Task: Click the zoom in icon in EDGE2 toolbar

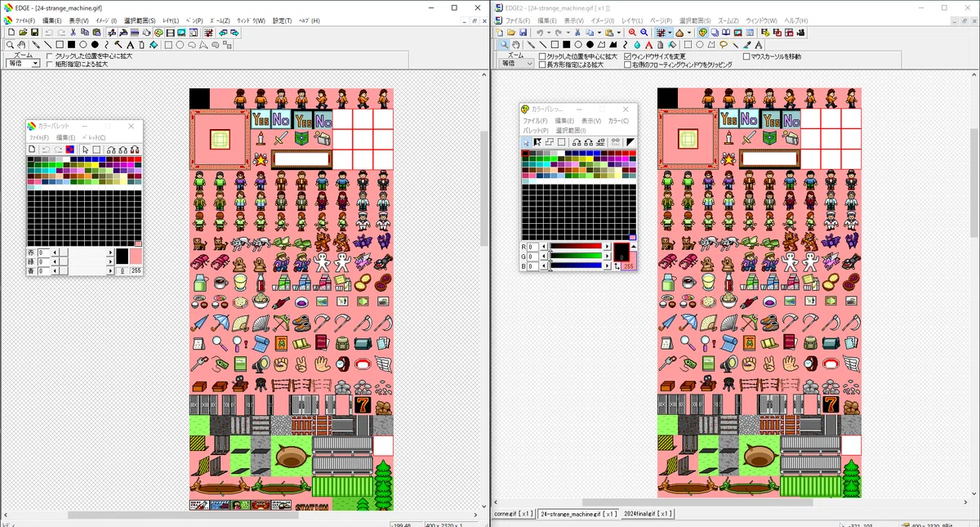Action: pyautogui.click(x=632, y=33)
